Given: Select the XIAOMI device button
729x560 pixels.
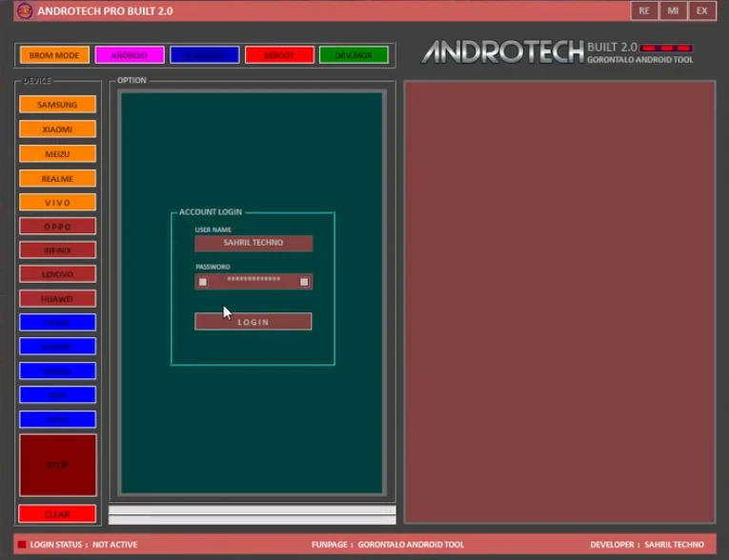Looking at the screenshot, I should tap(57, 130).
